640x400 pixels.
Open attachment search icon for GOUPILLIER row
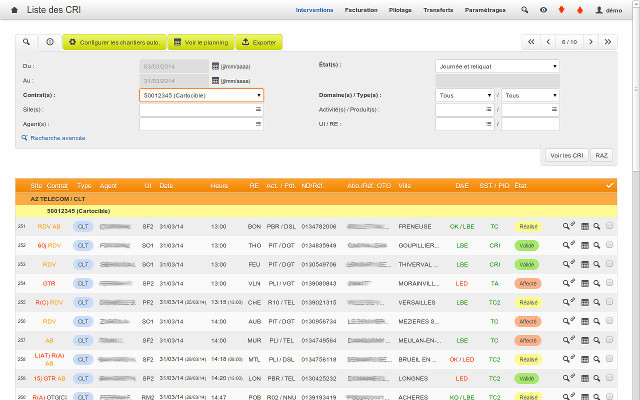pos(569,245)
